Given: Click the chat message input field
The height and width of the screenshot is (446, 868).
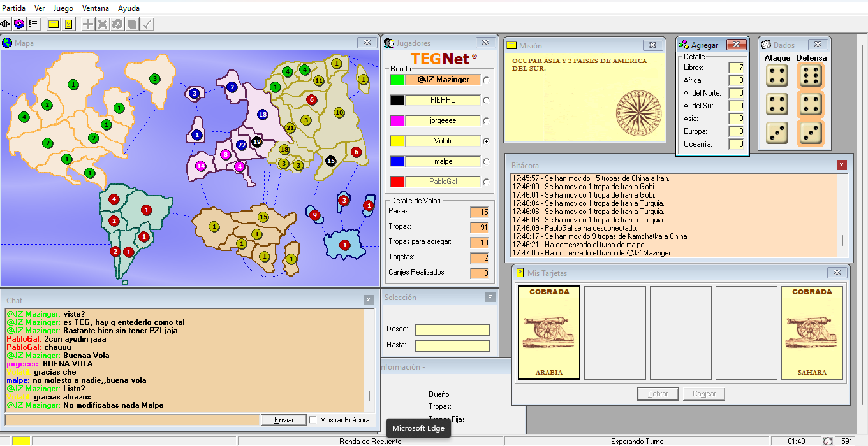Looking at the screenshot, I should tap(132, 420).
